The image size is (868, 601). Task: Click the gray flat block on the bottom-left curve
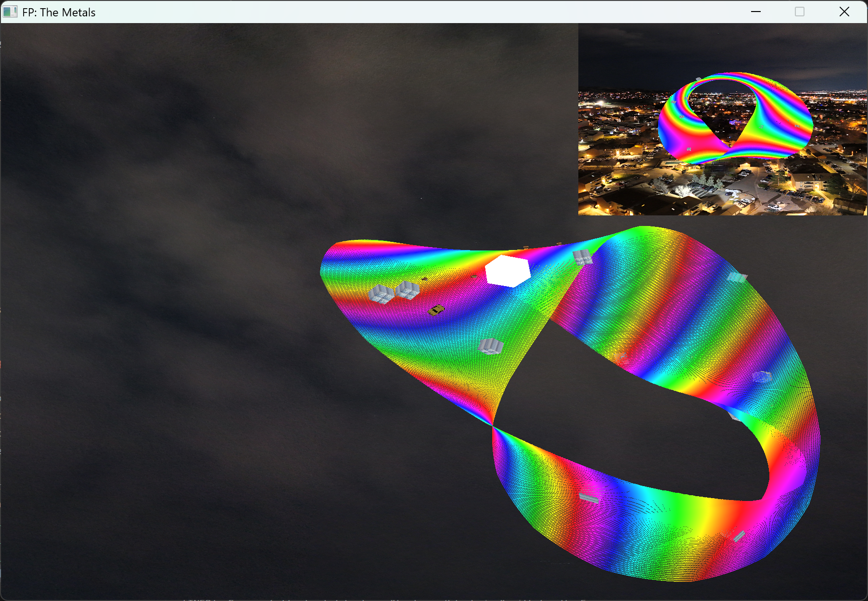coord(589,498)
